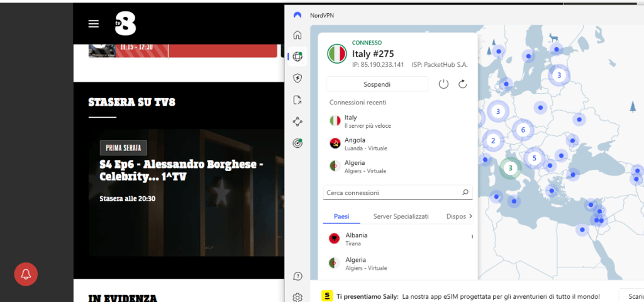Viewport: 644px width, 302px height.
Task: Click the program thumbnail beside 11:15 schedule
Action: pyautogui.click(x=103, y=50)
